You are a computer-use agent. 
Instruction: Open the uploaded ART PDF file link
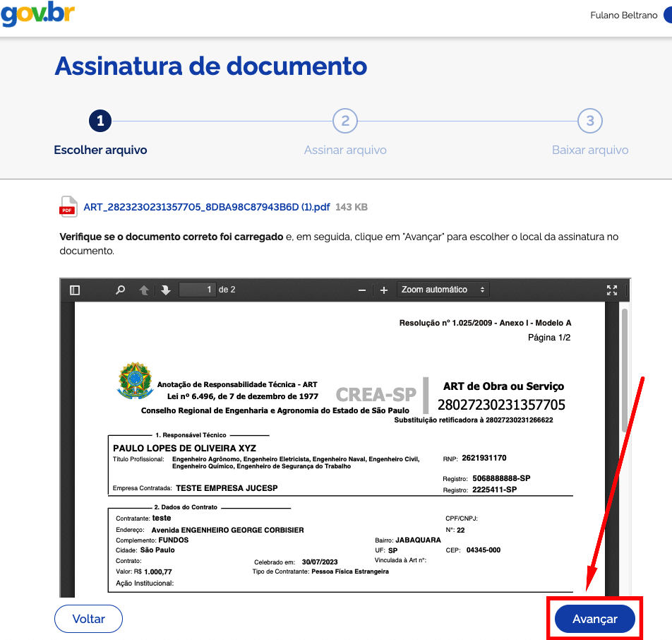(206, 207)
